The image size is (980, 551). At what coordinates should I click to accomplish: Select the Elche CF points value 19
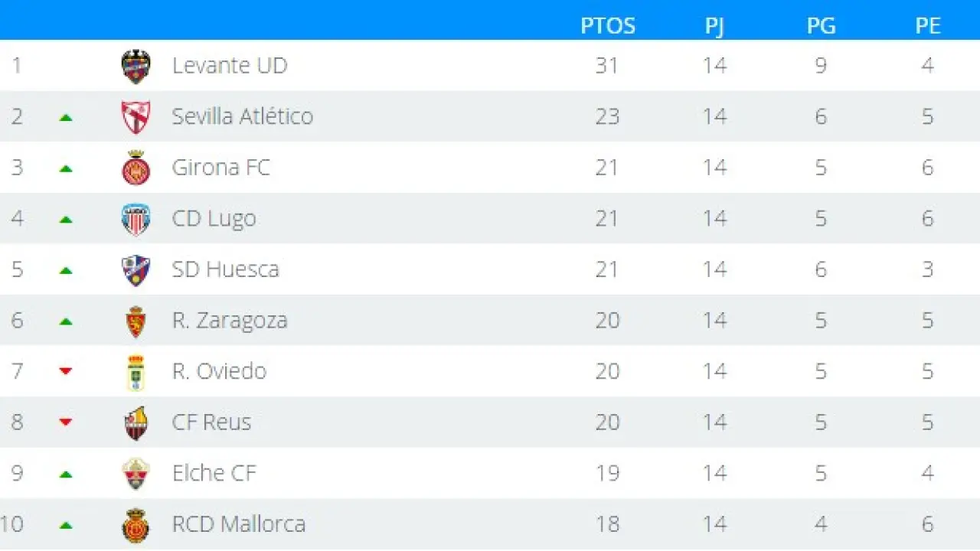coord(607,474)
